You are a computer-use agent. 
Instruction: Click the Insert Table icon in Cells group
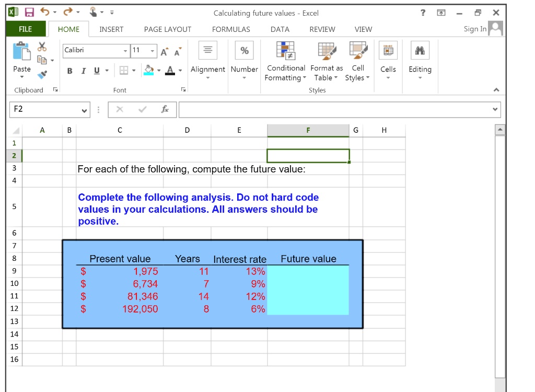click(388, 50)
